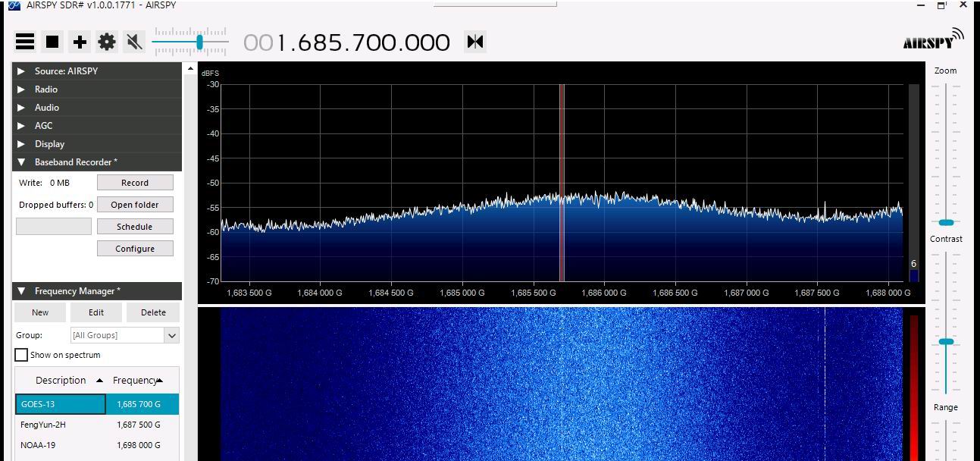Adjust the Zoom slider handle

(946, 222)
